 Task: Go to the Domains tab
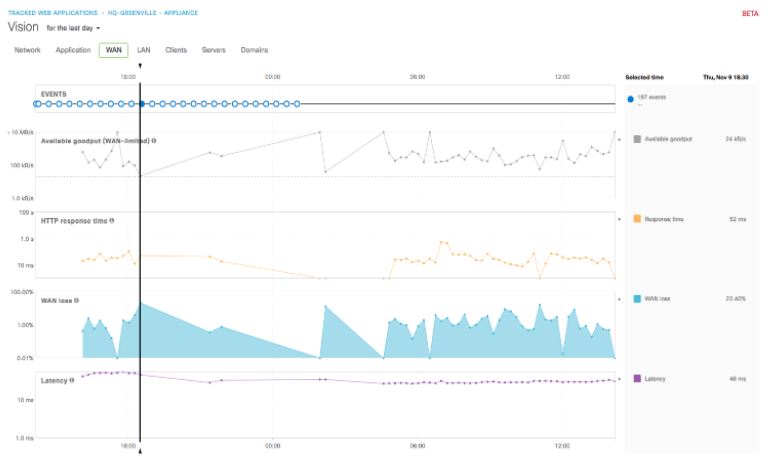coord(254,50)
